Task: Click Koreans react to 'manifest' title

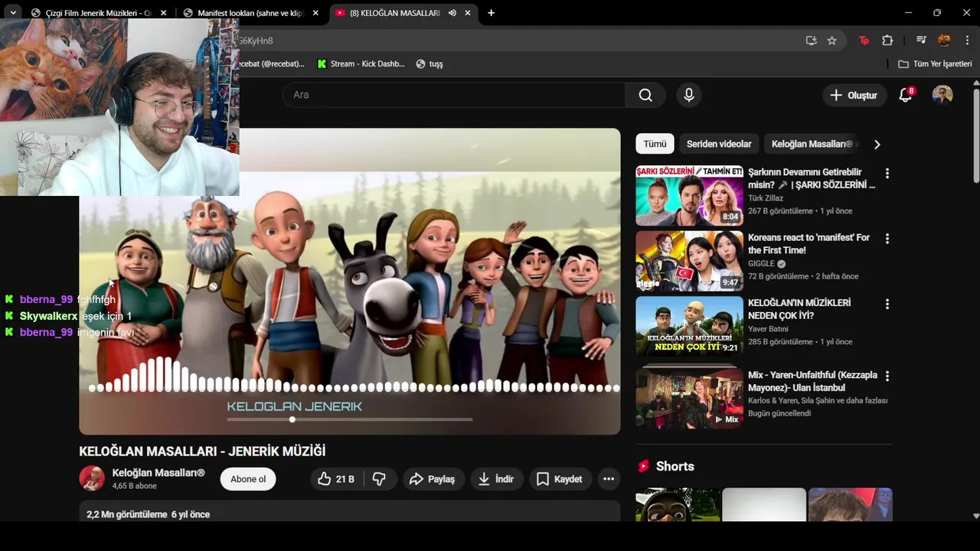Action: (x=808, y=244)
